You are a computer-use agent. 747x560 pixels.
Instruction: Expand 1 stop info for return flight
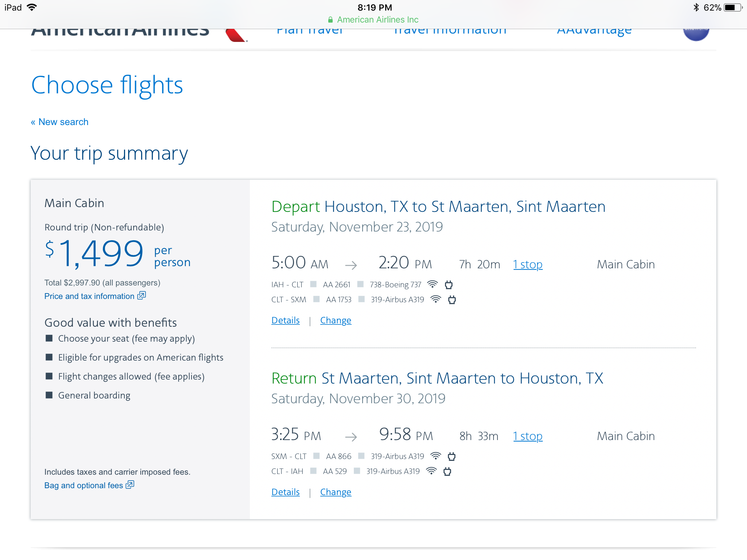point(527,436)
